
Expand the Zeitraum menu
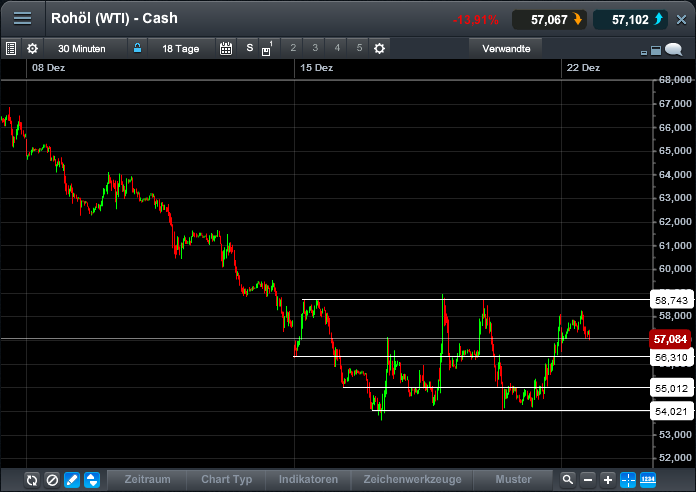click(x=147, y=480)
